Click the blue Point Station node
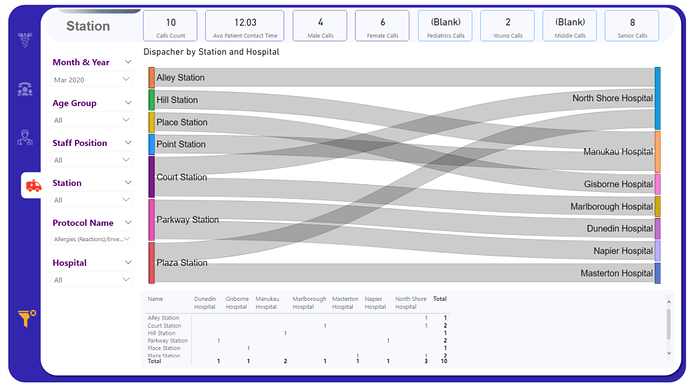This screenshot has height=387, width=690. (151, 144)
